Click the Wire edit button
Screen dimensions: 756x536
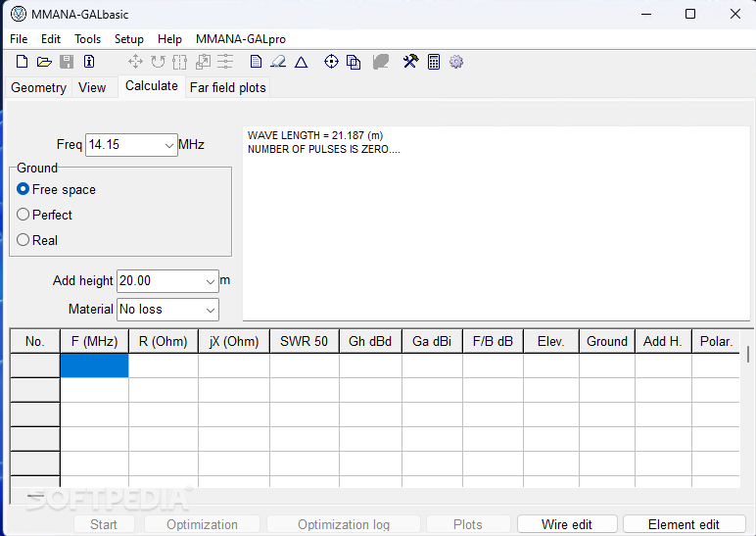click(567, 524)
